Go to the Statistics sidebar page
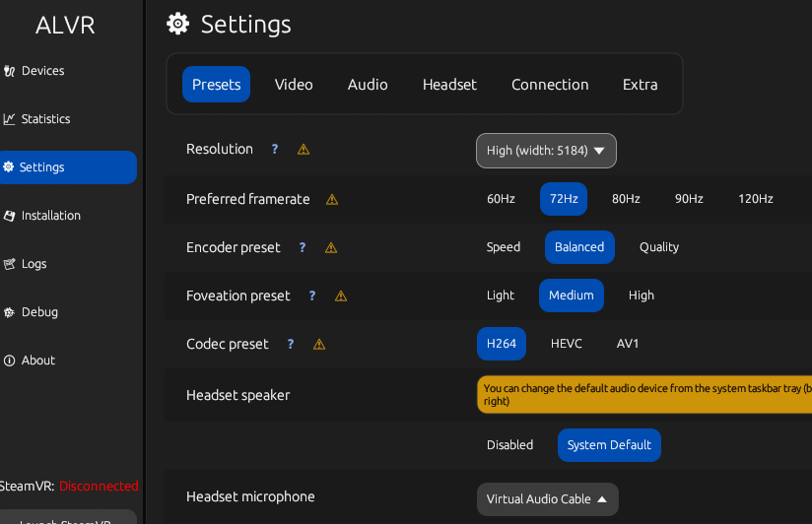 tap(45, 119)
